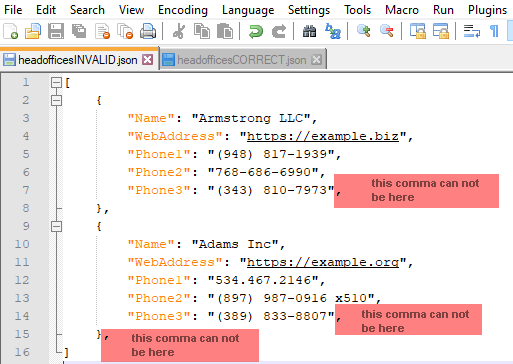The image size is (513, 364).
Task: Open a file using folder icon
Action: pyautogui.click(x=33, y=31)
